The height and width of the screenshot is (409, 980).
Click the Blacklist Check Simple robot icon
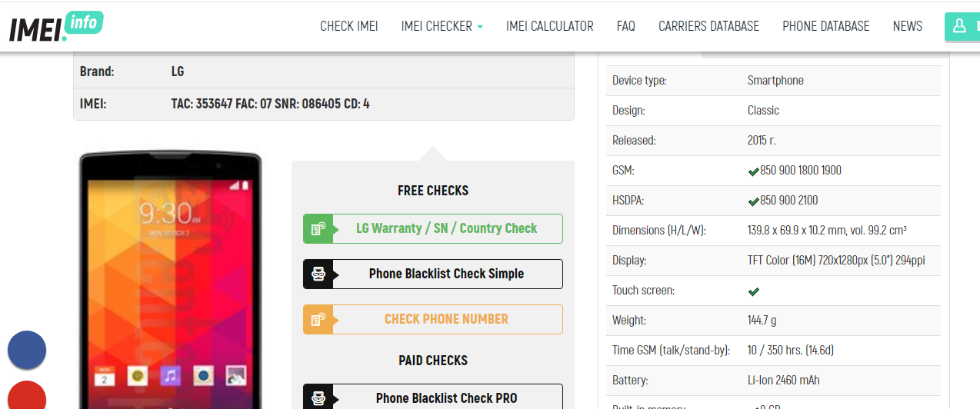318,274
